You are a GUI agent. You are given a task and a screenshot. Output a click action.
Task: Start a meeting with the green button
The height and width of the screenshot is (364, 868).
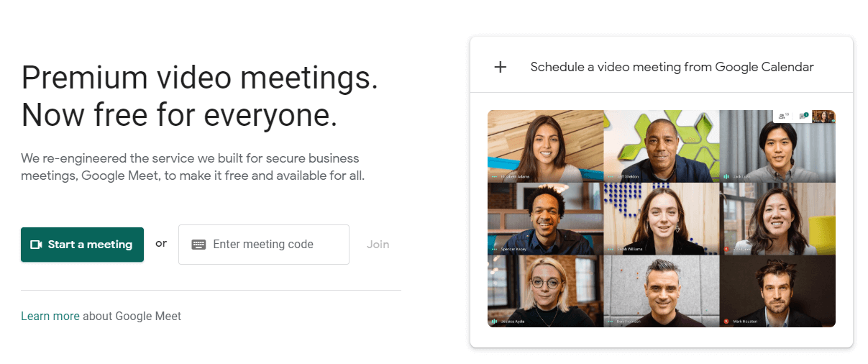[x=82, y=245]
